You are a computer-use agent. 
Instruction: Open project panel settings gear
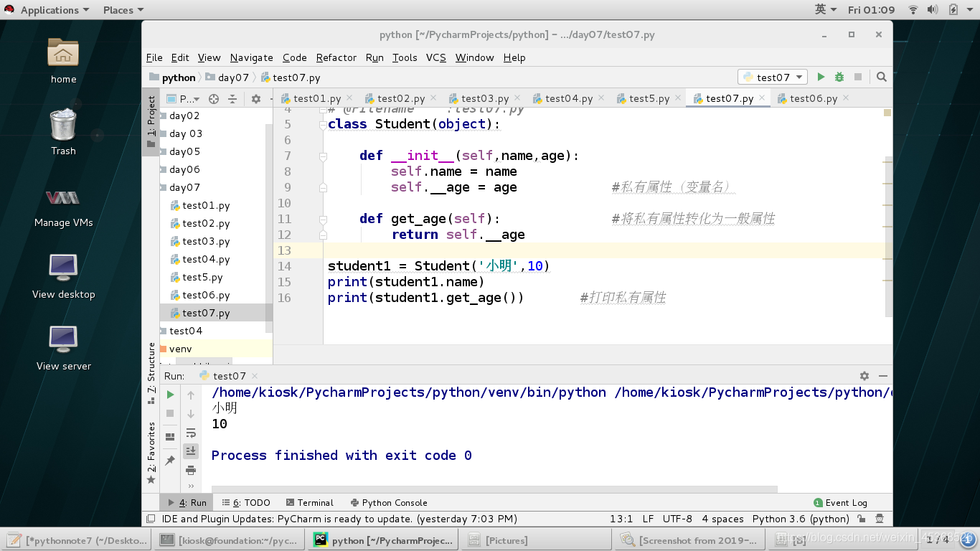256,99
